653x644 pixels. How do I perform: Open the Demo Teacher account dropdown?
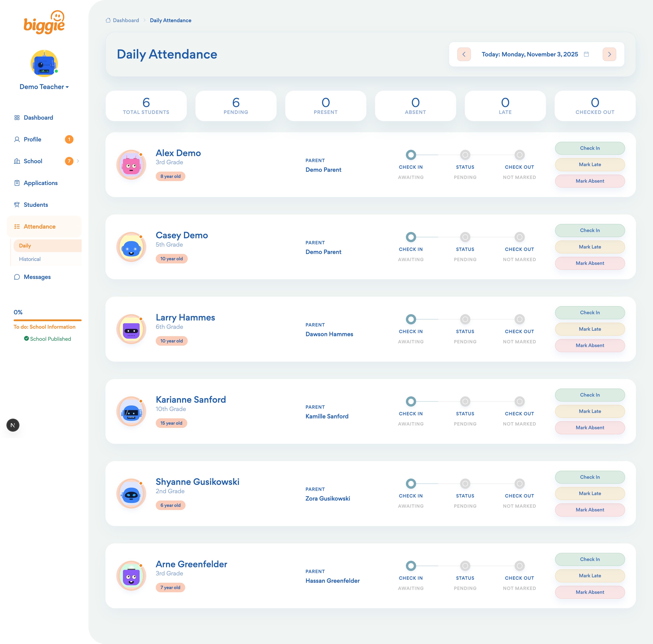point(44,87)
